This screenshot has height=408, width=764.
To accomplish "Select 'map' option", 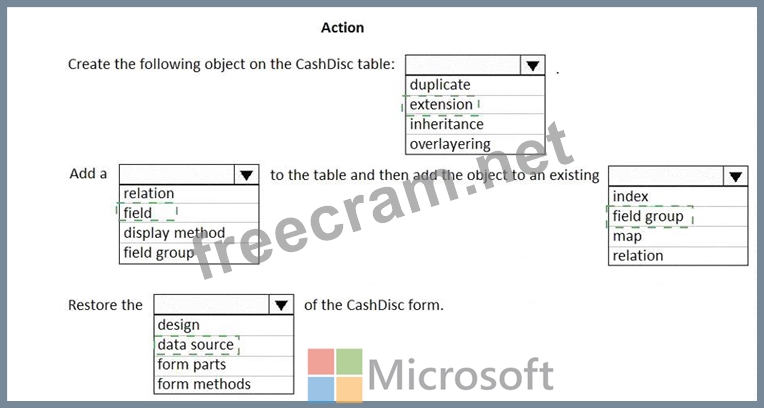I will [x=678, y=236].
